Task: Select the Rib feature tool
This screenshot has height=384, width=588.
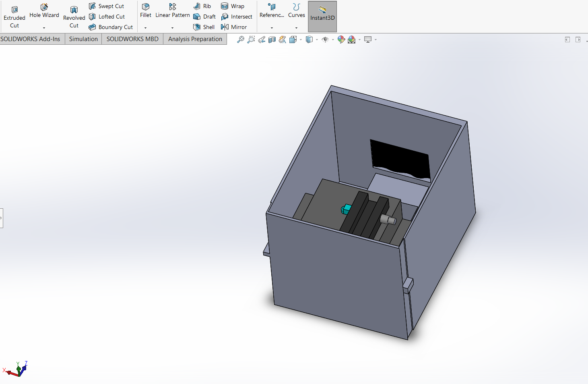Action: pyautogui.click(x=202, y=6)
